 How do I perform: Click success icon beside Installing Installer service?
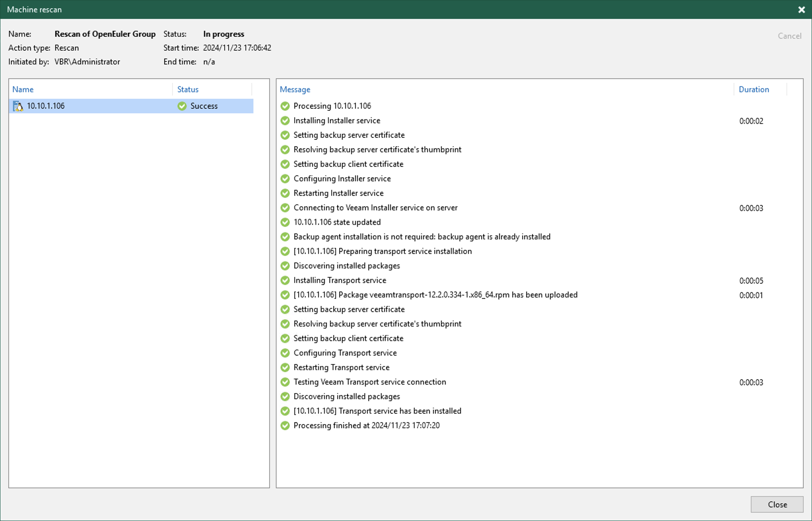point(285,121)
